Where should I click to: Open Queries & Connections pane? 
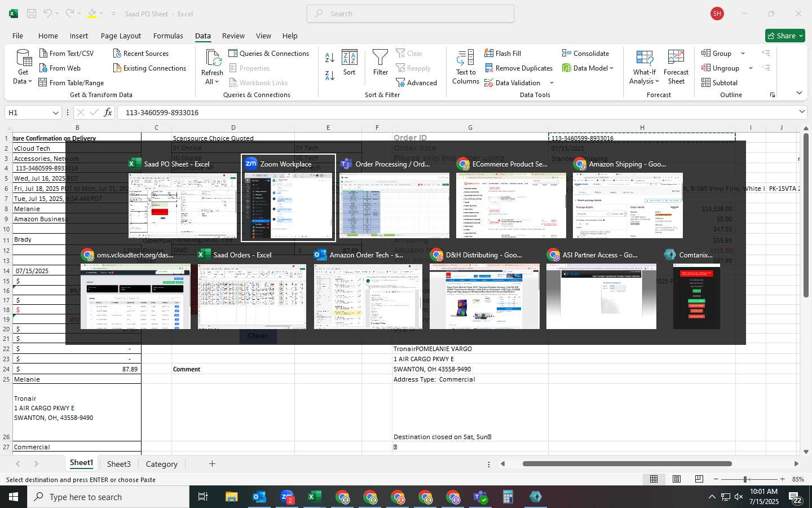coord(269,54)
